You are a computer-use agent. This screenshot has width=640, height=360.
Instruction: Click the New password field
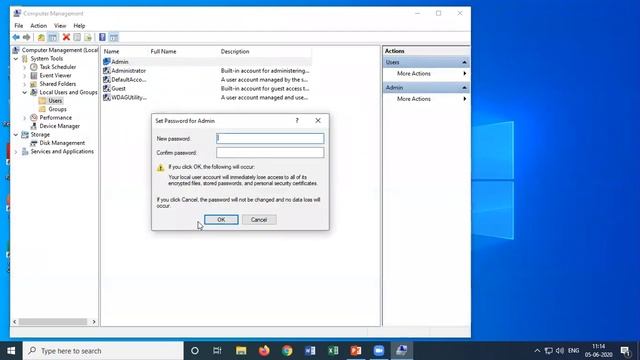coord(270,138)
